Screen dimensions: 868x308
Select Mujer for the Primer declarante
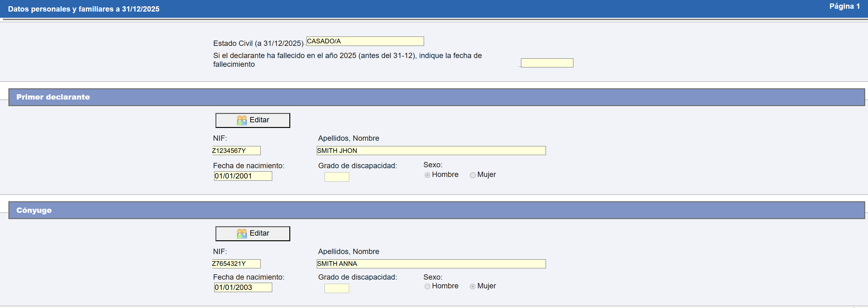coord(473,175)
